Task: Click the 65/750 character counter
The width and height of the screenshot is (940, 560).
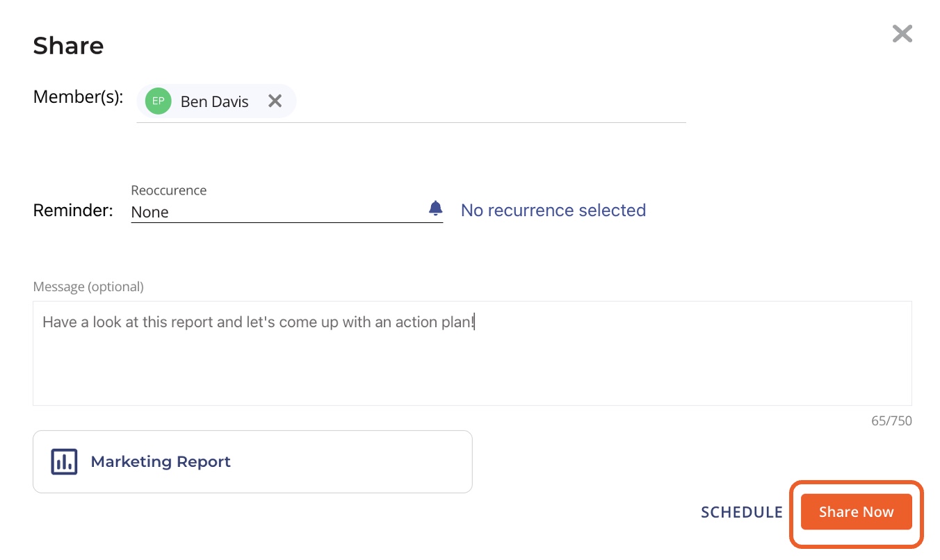Action: click(x=891, y=421)
